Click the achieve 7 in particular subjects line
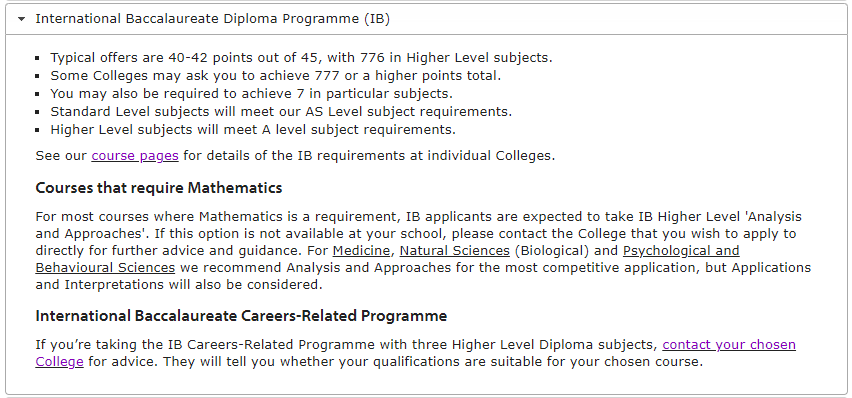Viewport: 852px width, 398px height. click(x=252, y=94)
